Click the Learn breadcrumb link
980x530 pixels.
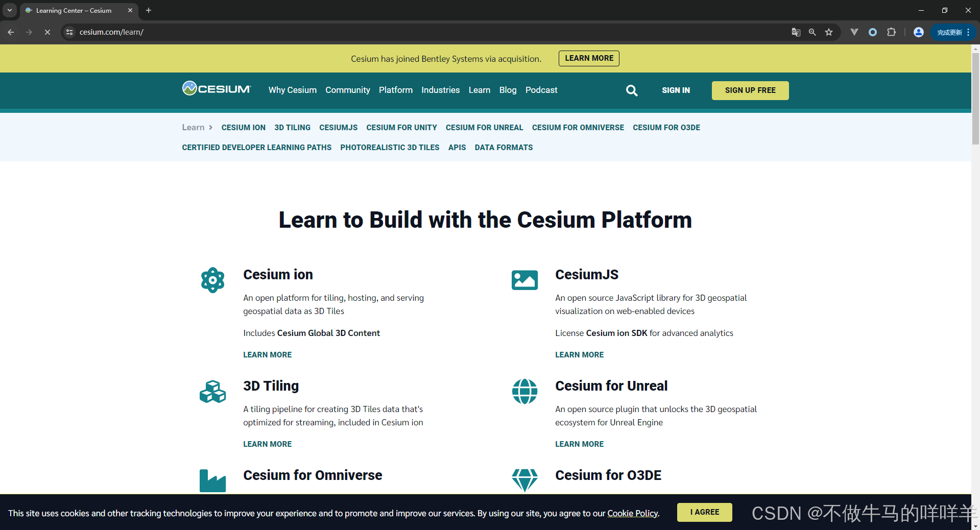pyautogui.click(x=193, y=127)
